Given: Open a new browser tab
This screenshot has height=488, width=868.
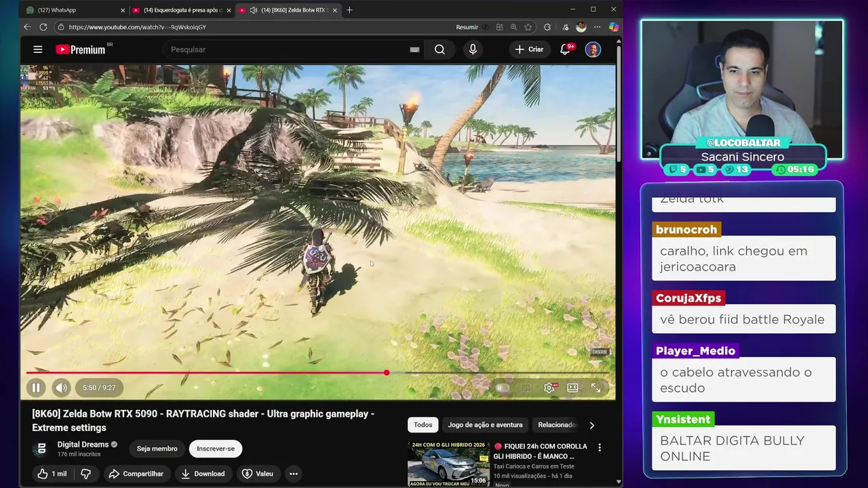Looking at the screenshot, I should [349, 10].
